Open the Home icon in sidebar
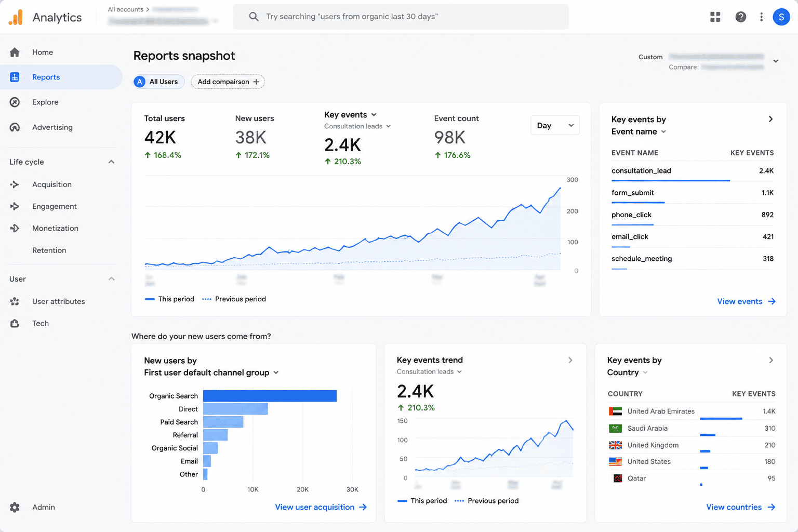 [x=15, y=52]
